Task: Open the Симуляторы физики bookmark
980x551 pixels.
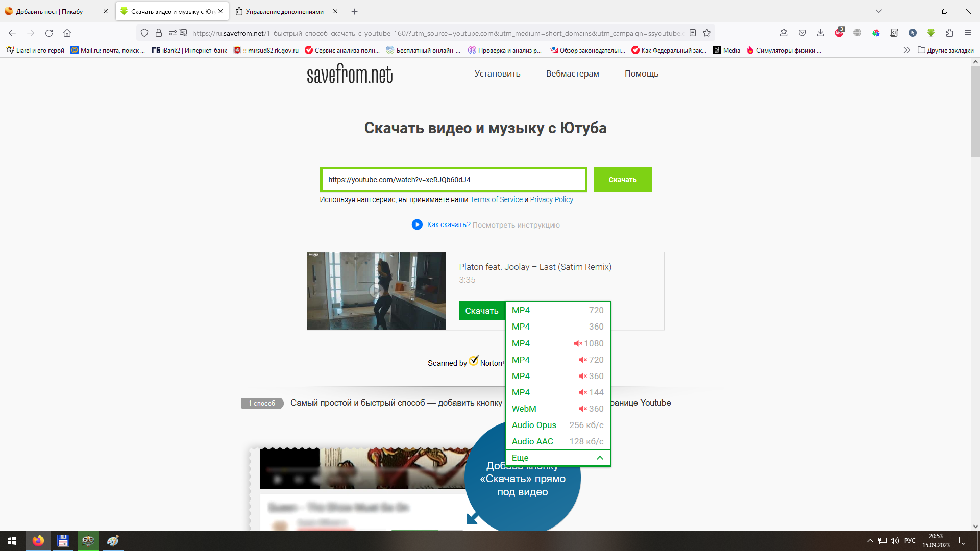Action: 784,51
